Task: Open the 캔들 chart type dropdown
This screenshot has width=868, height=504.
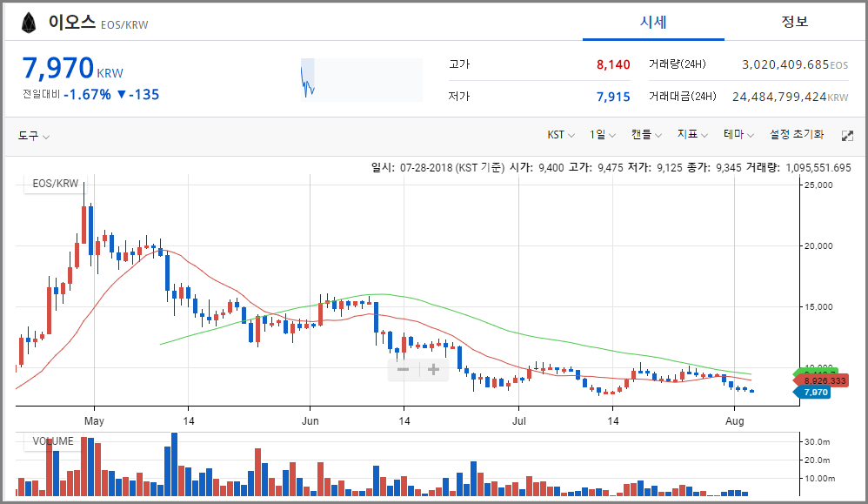Action: (x=646, y=135)
